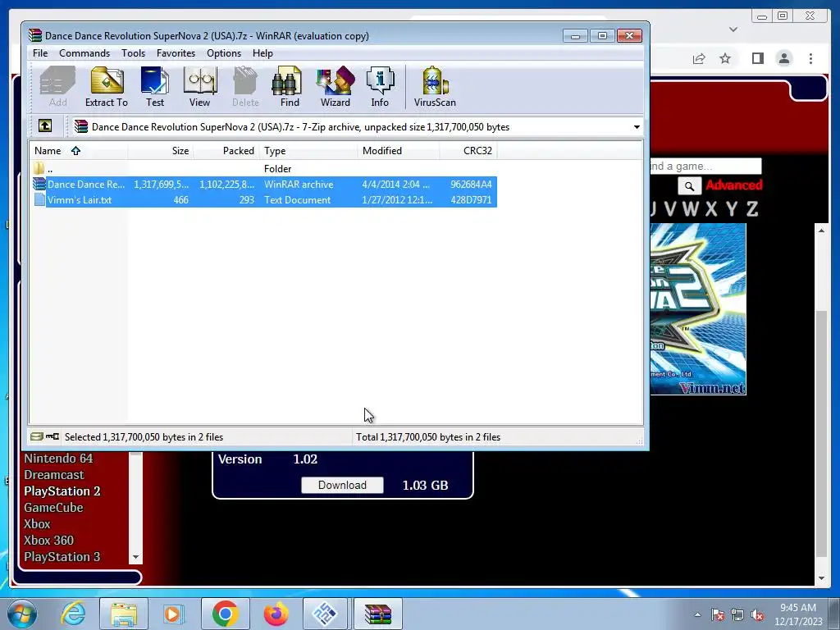Sort by the Packed column header
This screenshot has width=840, height=630.
click(x=226, y=151)
